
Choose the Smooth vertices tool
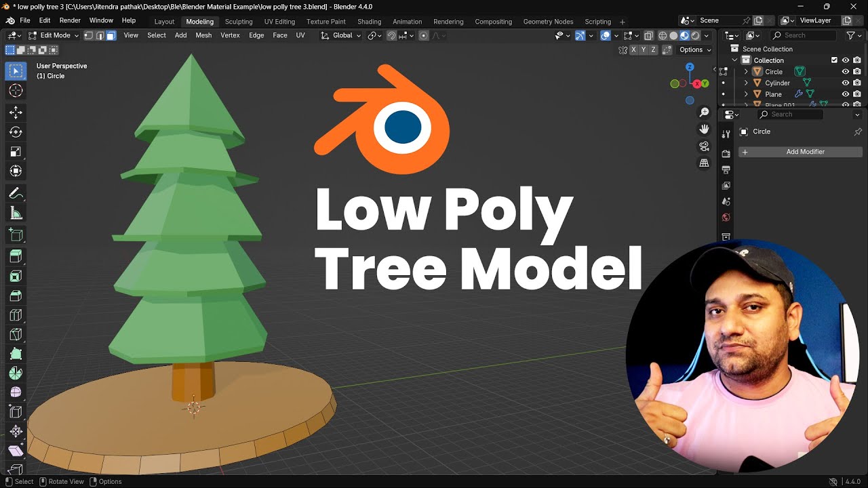(x=16, y=392)
